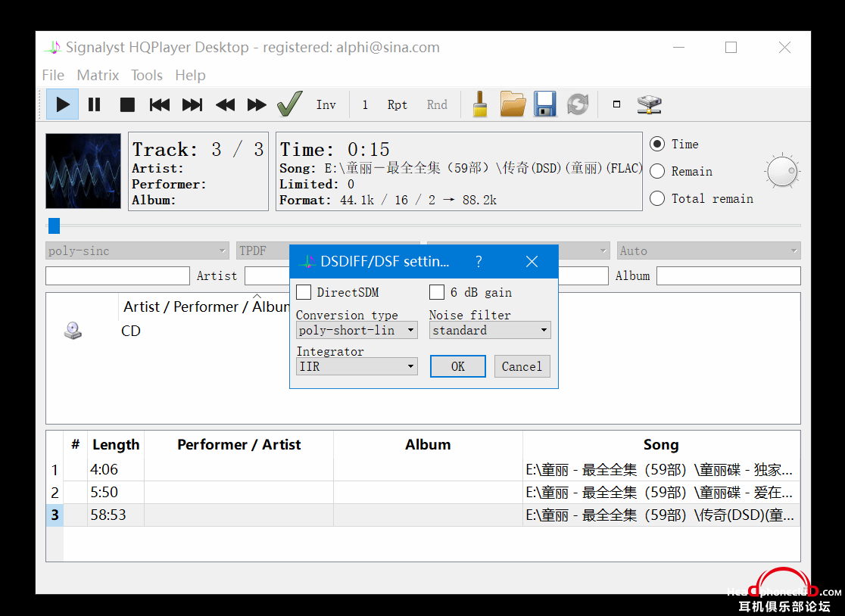Click the Album filter input field
The height and width of the screenshot is (616, 845).
[x=728, y=275]
